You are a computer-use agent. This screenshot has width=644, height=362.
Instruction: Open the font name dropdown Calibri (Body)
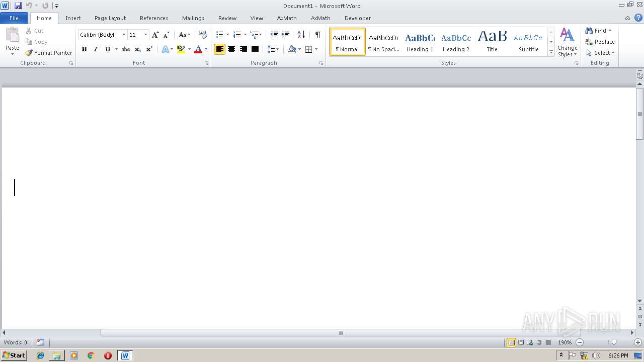(x=124, y=35)
